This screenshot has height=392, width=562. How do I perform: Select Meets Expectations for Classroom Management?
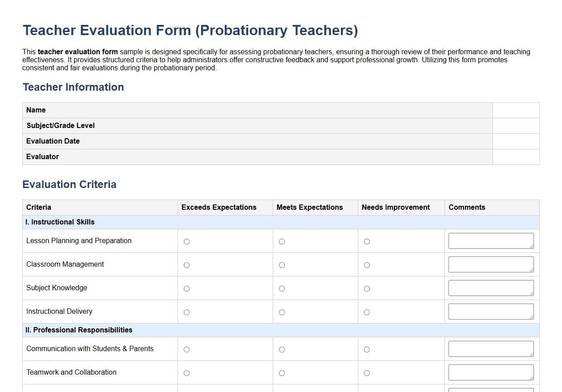click(x=281, y=265)
